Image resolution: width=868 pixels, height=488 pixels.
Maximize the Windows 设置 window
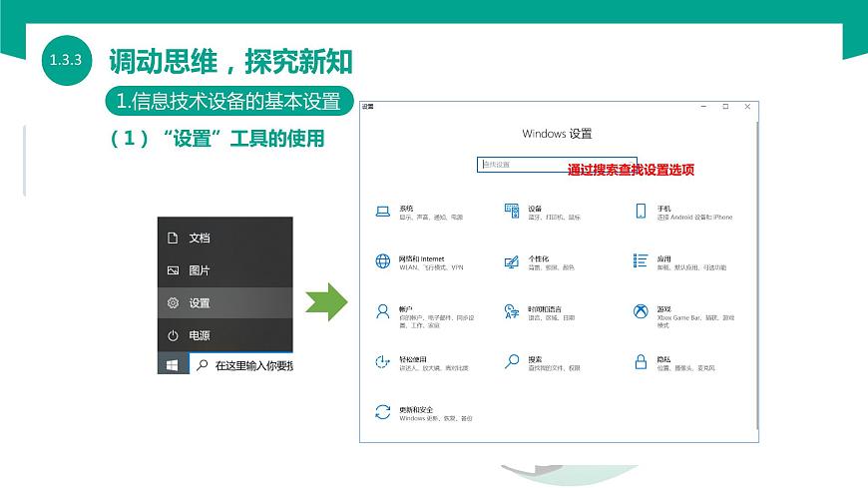725,107
